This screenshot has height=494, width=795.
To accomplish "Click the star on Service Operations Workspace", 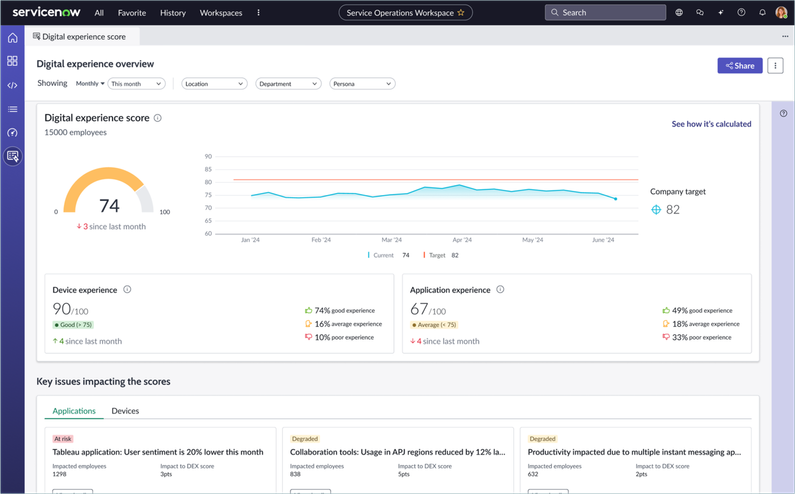I will [460, 13].
